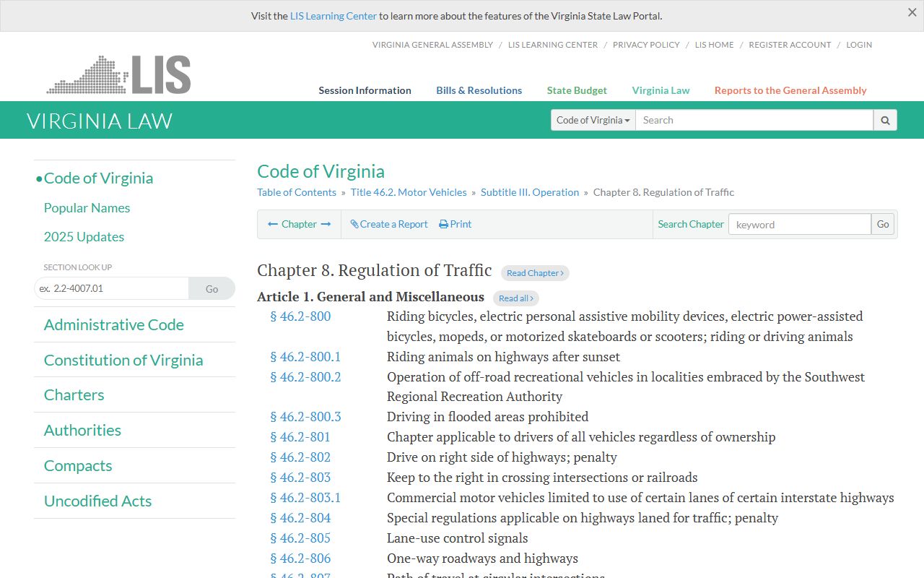Click the search magnifier button
The width and height of the screenshot is (924, 578).
tap(885, 120)
